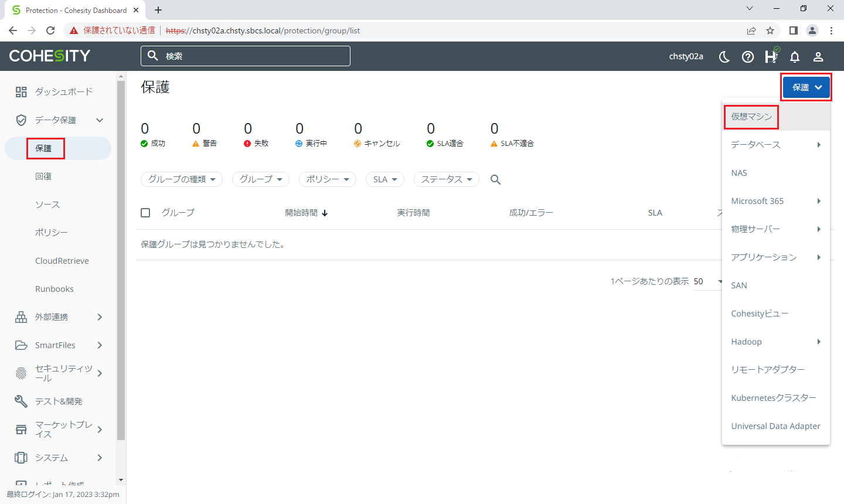Open the Chrome three-dot menu

(831, 30)
